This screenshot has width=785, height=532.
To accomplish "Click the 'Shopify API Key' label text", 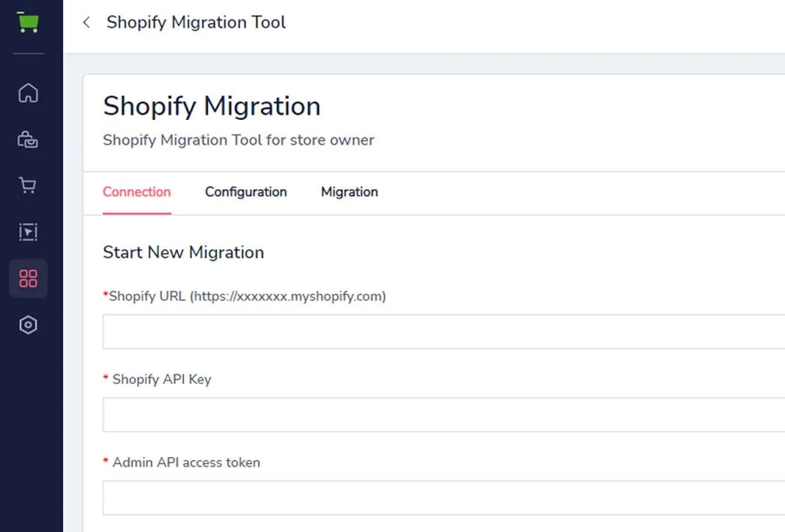I will pyautogui.click(x=161, y=380).
